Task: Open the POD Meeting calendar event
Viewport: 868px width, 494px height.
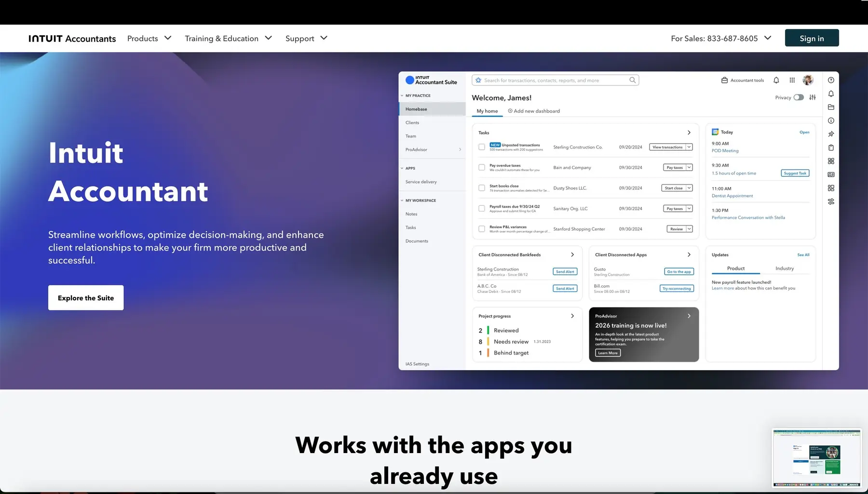Action: (725, 151)
